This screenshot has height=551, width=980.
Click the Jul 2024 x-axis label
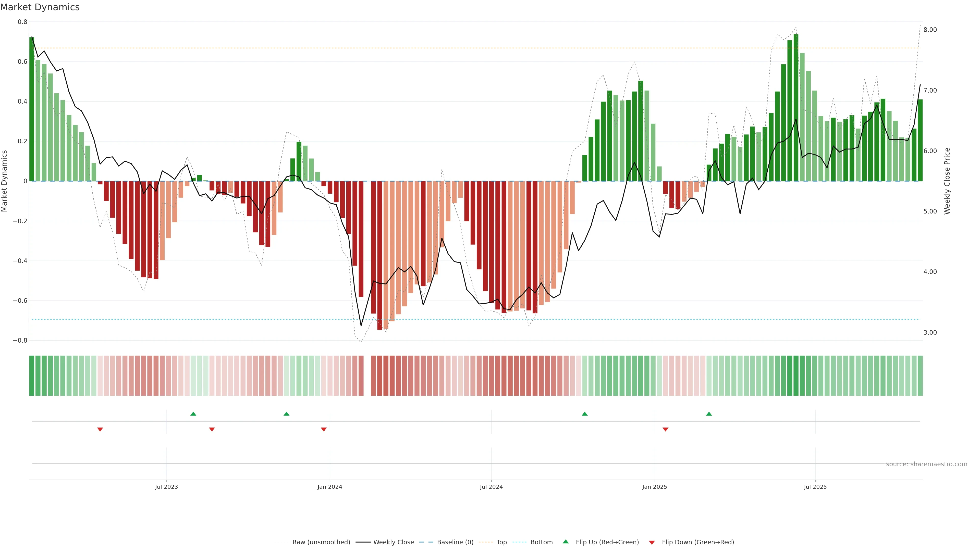click(x=491, y=487)
